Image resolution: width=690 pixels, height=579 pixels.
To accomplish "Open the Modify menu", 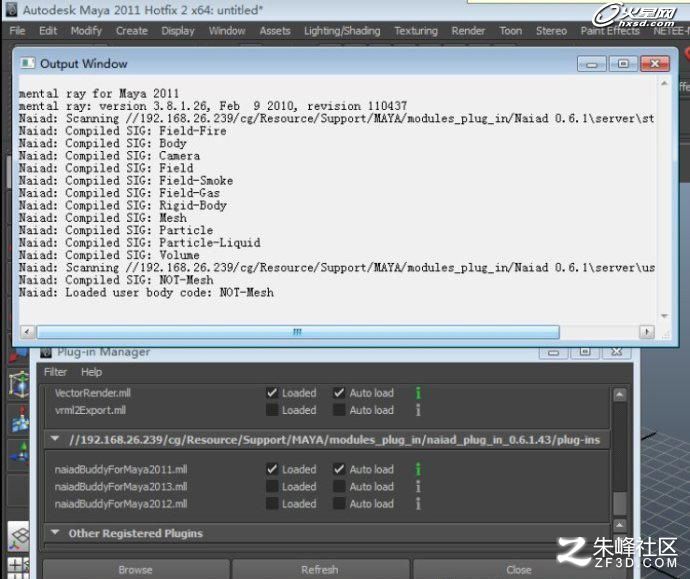I will 86,31.
